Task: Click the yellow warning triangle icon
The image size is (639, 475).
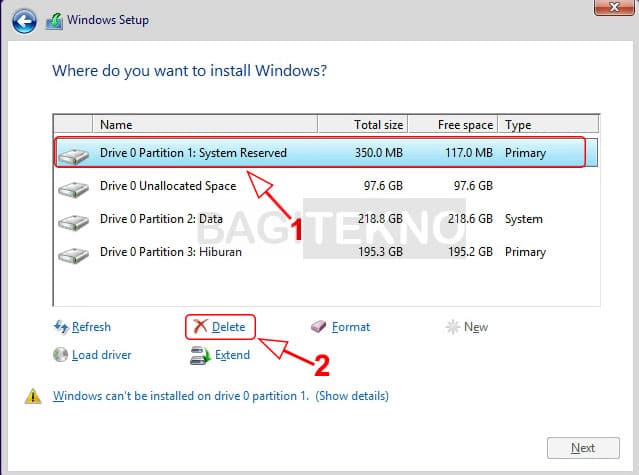Action: tap(33, 396)
